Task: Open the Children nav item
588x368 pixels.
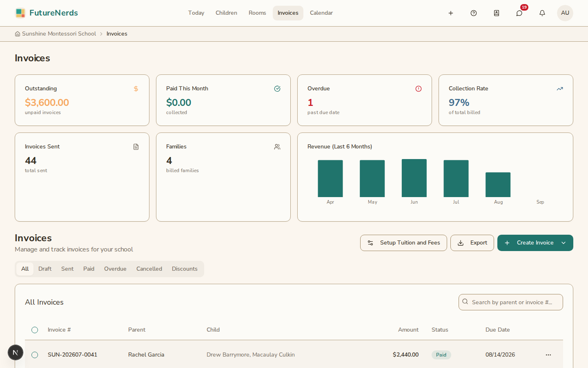Action: point(226,13)
